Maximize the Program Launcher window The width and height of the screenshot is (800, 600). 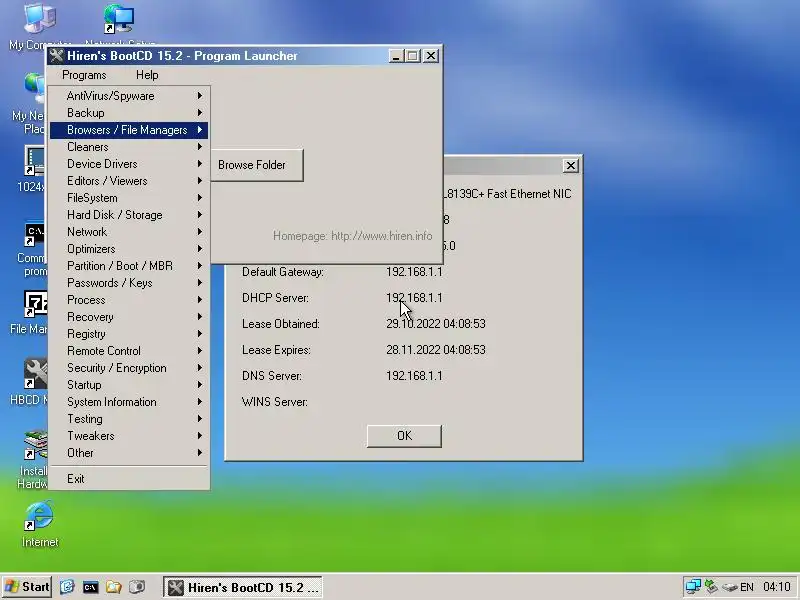tap(413, 56)
